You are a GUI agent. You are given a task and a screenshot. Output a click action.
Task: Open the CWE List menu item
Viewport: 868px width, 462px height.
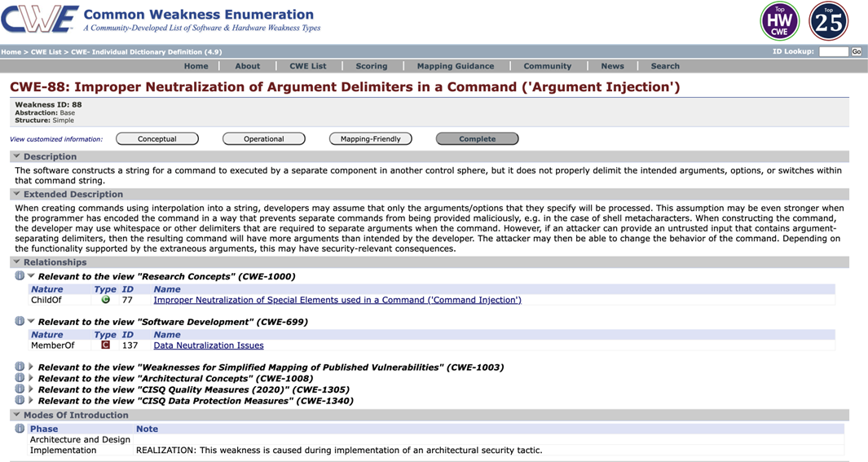click(308, 66)
